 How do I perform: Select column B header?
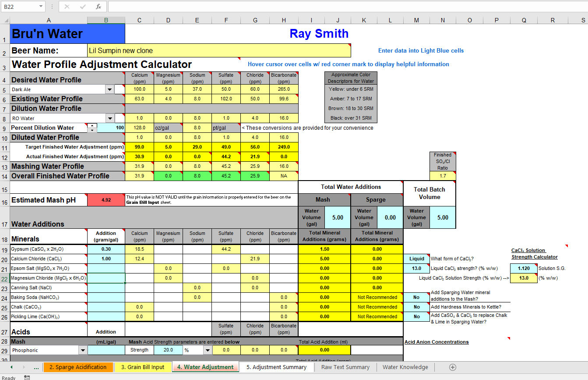coord(106,20)
